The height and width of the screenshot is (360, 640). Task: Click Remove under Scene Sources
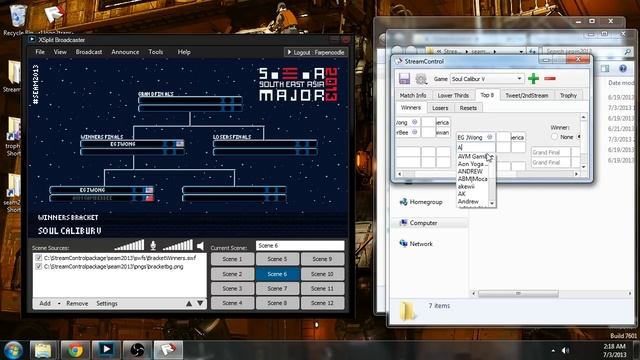tap(77, 303)
